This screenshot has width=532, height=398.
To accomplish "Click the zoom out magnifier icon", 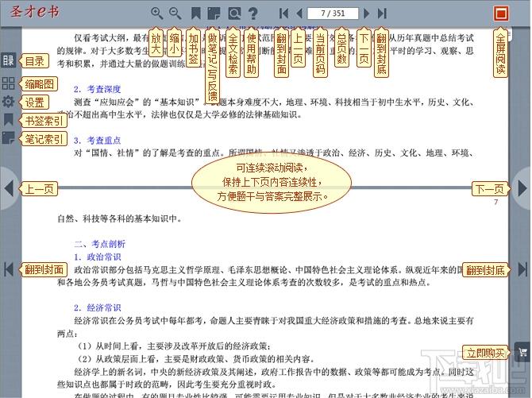I will coord(175,14).
